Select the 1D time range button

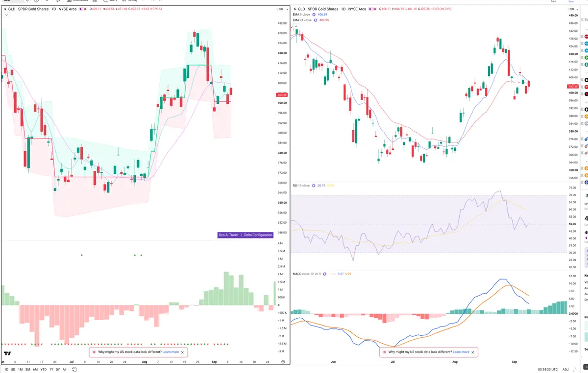(6, 370)
